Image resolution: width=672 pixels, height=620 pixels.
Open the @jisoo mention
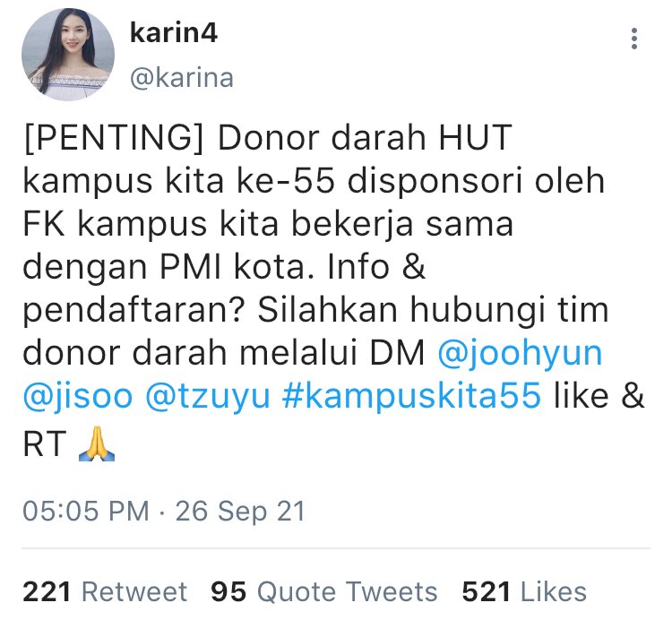[78, 395]
